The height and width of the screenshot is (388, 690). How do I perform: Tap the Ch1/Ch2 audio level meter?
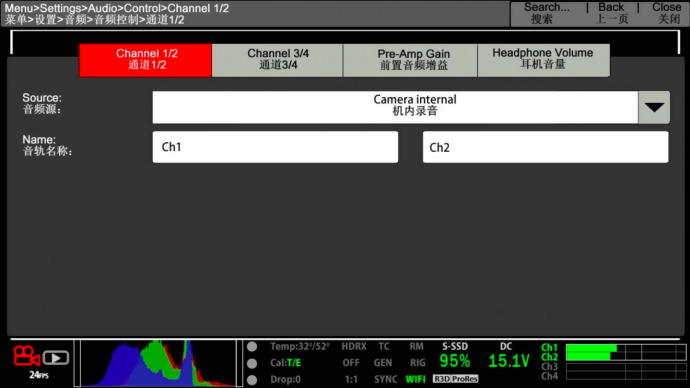(626, 353)
